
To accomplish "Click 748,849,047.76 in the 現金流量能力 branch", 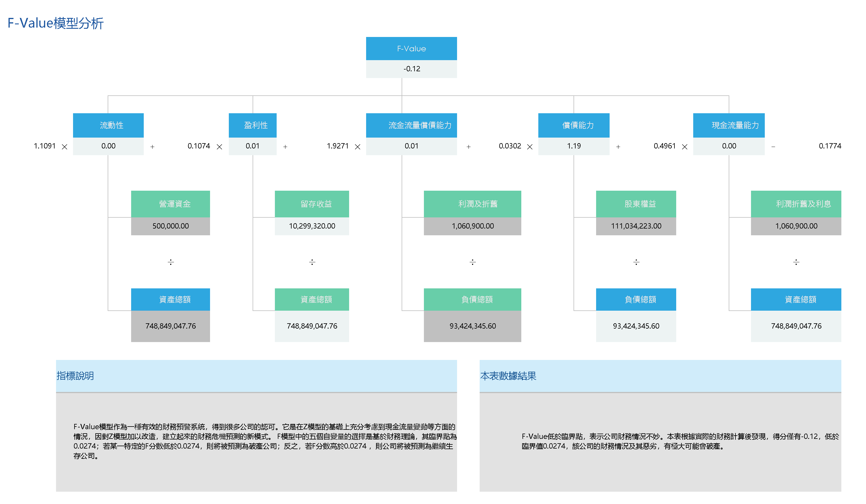I will 796,326.
